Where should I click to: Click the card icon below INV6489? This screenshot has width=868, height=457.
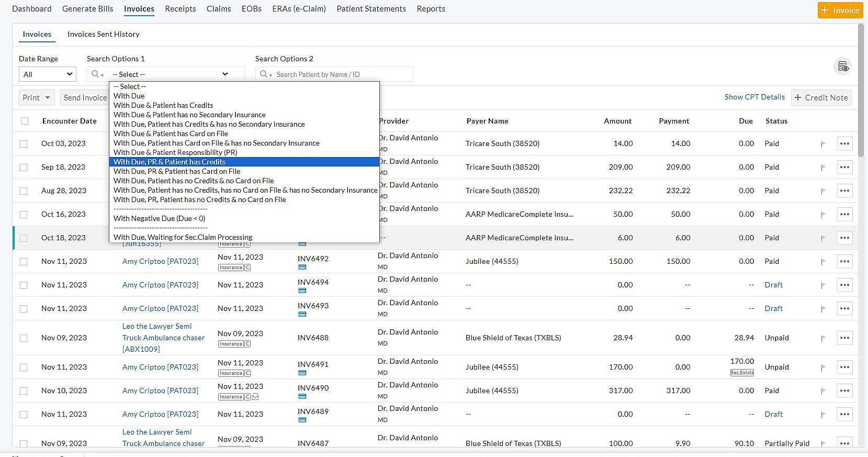(302, 420)
